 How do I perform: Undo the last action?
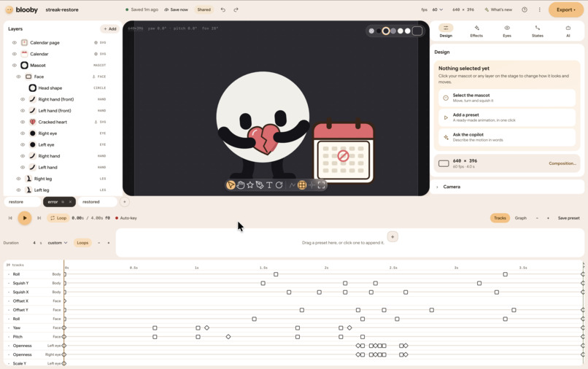coord(223,9)
